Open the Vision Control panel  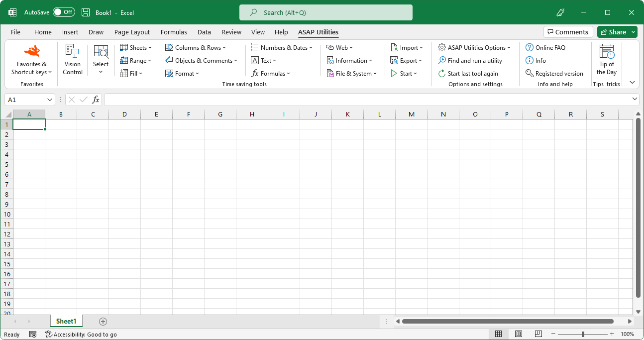click(x=72, y=60)
